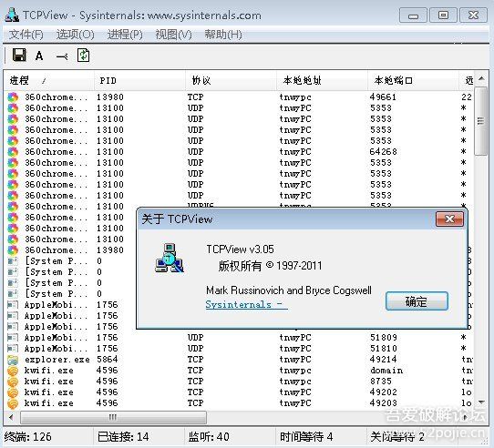Open the 文件(F) menu
The height and width of the screenshot is (448, 494).
26,35
